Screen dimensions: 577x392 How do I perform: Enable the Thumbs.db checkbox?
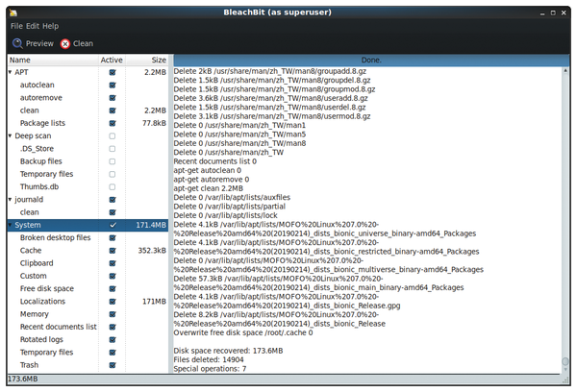click(x=113, y=186)
